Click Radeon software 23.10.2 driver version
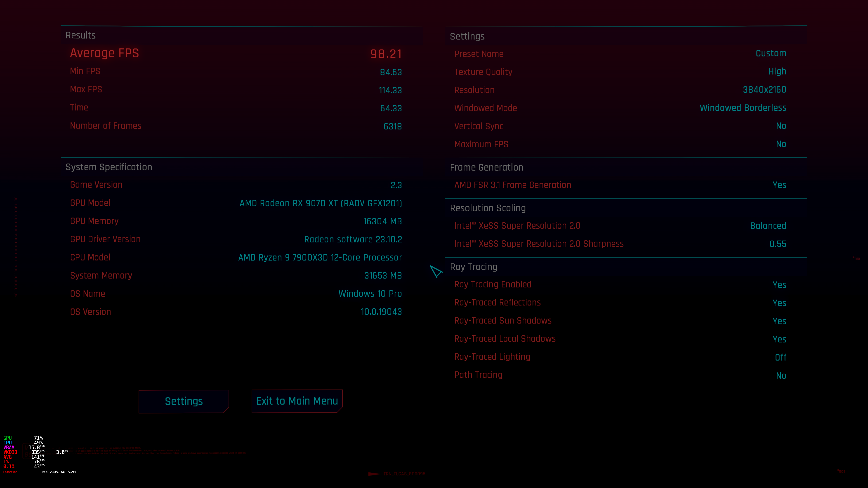868x488 pixels. tap(353, 239)
